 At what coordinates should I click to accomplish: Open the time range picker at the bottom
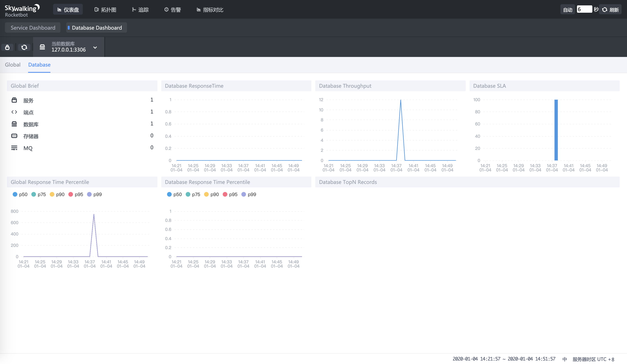click(x=504, y=359)
